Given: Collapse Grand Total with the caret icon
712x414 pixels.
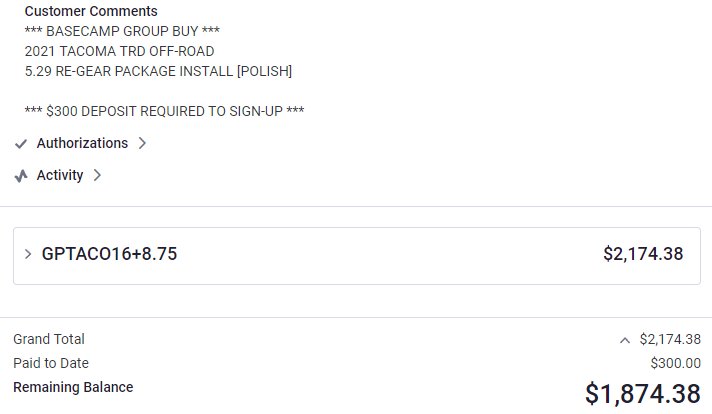Looking at the screenshot, I should [625, 340].
